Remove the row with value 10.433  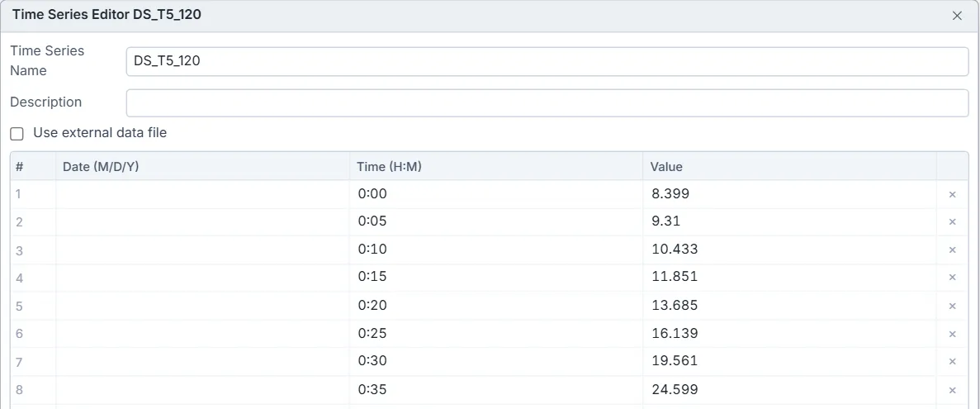[x=953, y=250]
